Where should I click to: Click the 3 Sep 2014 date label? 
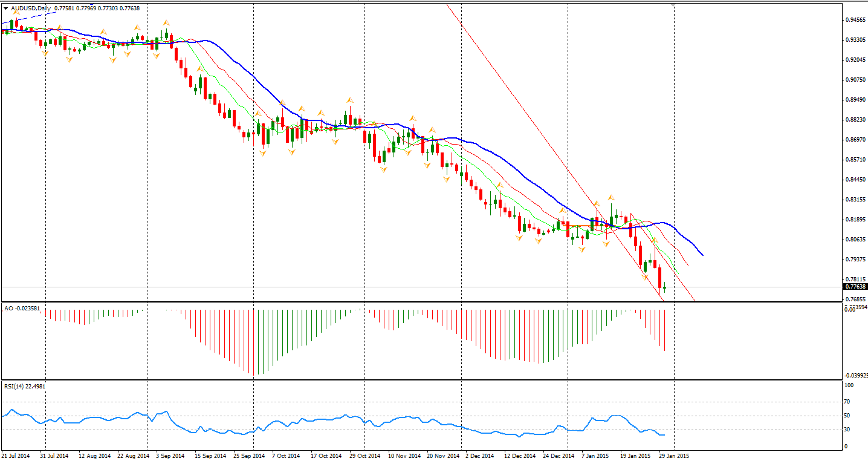click(x=171, y=456)
